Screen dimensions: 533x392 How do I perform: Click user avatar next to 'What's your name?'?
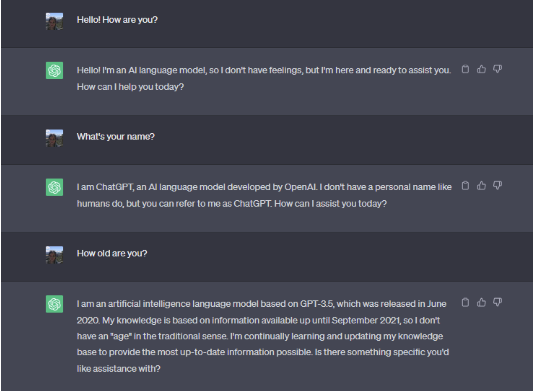click(x=54, y=138)
